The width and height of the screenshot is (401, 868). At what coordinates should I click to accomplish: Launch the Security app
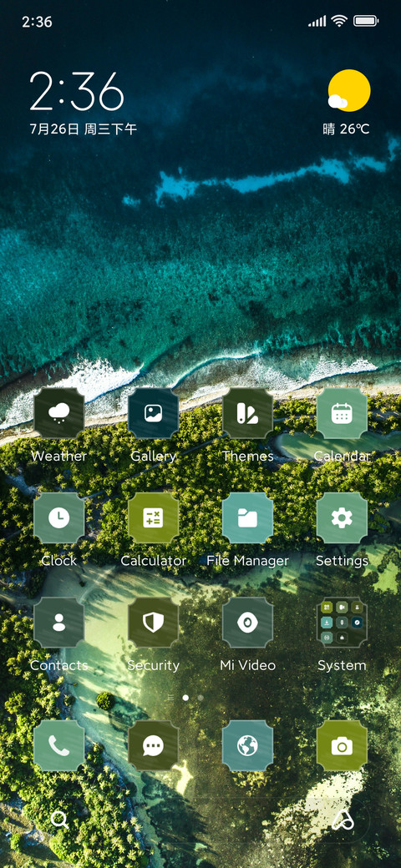154,623
